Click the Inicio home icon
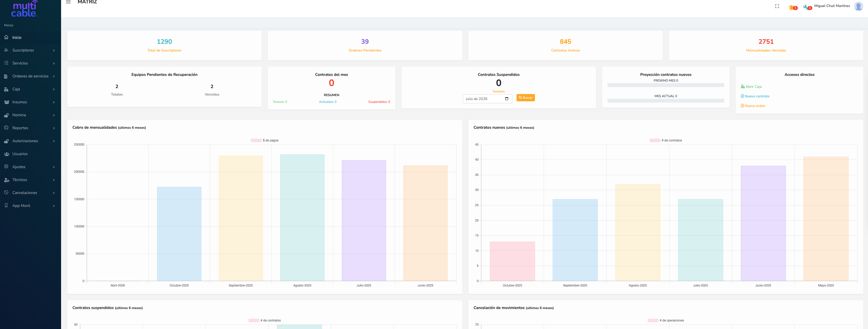Viewport: 868px width, 329px height. coord(6,37)
